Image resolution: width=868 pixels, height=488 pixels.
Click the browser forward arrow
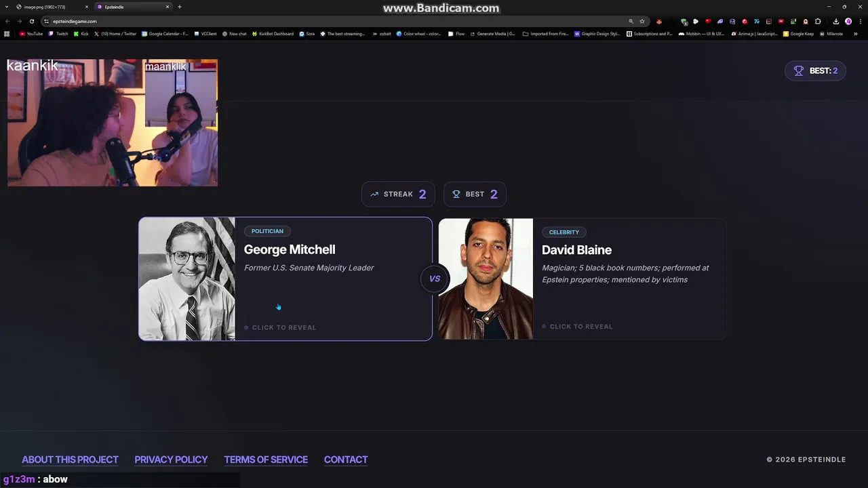click(19, 21)
